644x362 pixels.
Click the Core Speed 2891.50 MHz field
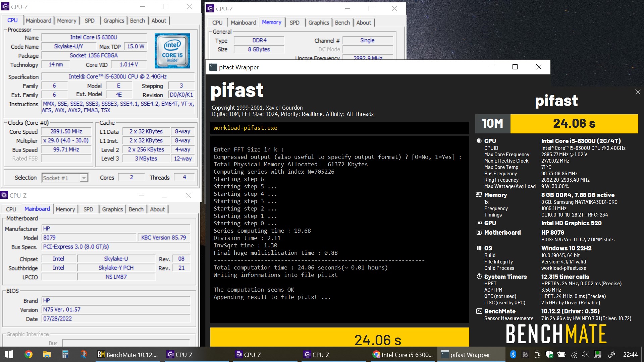tap(66, 131)
